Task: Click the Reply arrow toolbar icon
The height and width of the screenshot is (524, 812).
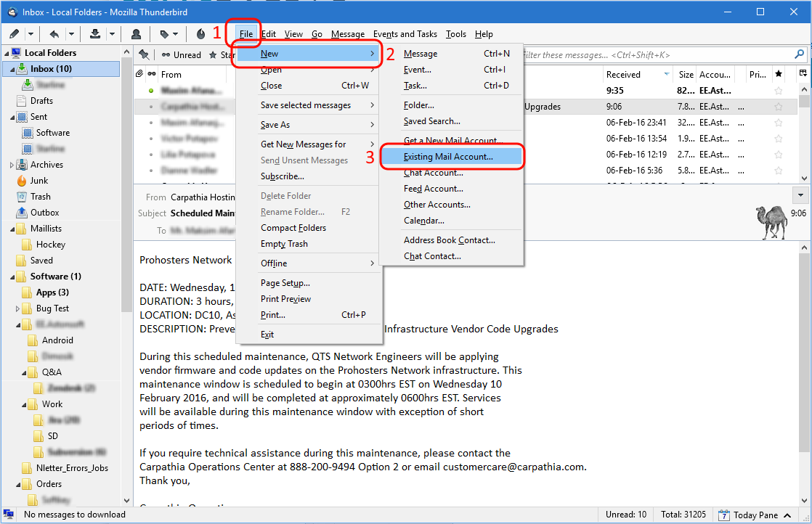Action: coord(54,34)
